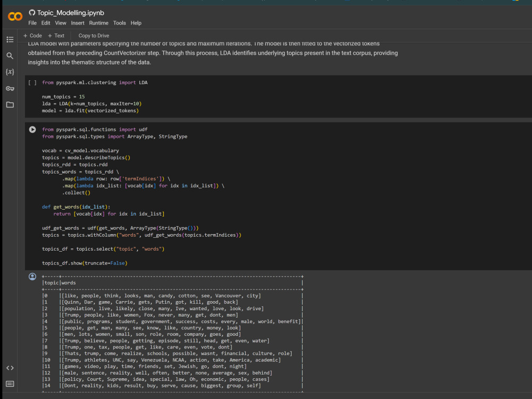Viewport: 532px width, 399px height.
Task: Add a new Code cell
Action: (32, 36)
